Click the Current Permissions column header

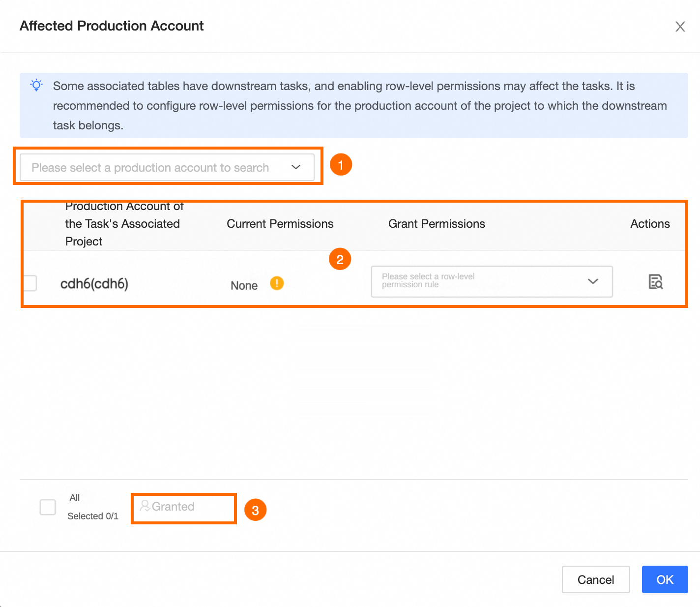[280, 224]
